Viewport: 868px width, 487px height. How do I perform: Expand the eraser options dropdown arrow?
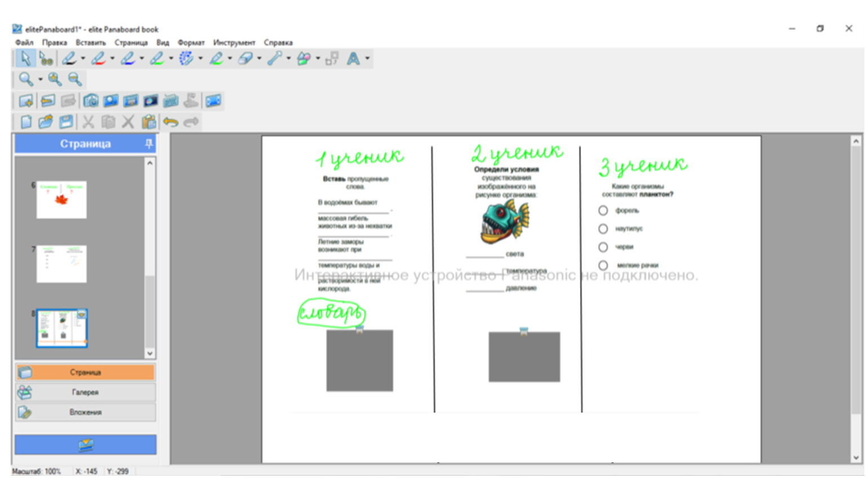tap(259, 59)
